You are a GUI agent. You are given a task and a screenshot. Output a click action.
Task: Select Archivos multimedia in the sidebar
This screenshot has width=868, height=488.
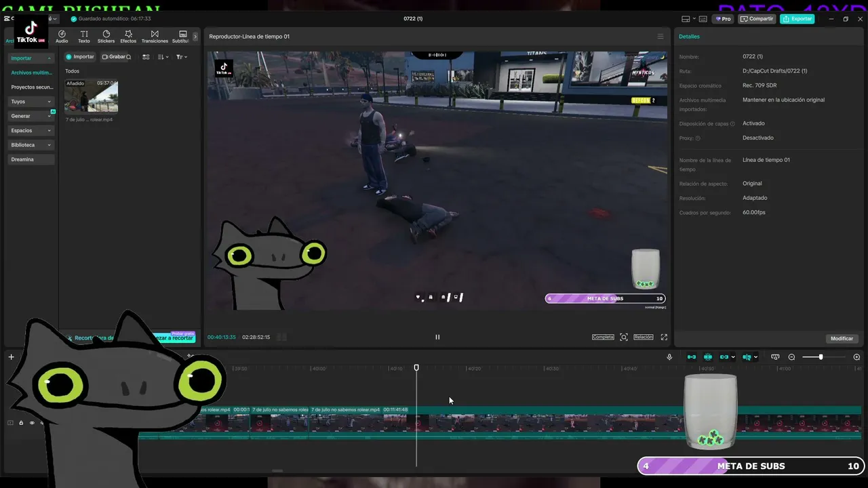pyautogui.click(x=31, y=73)
